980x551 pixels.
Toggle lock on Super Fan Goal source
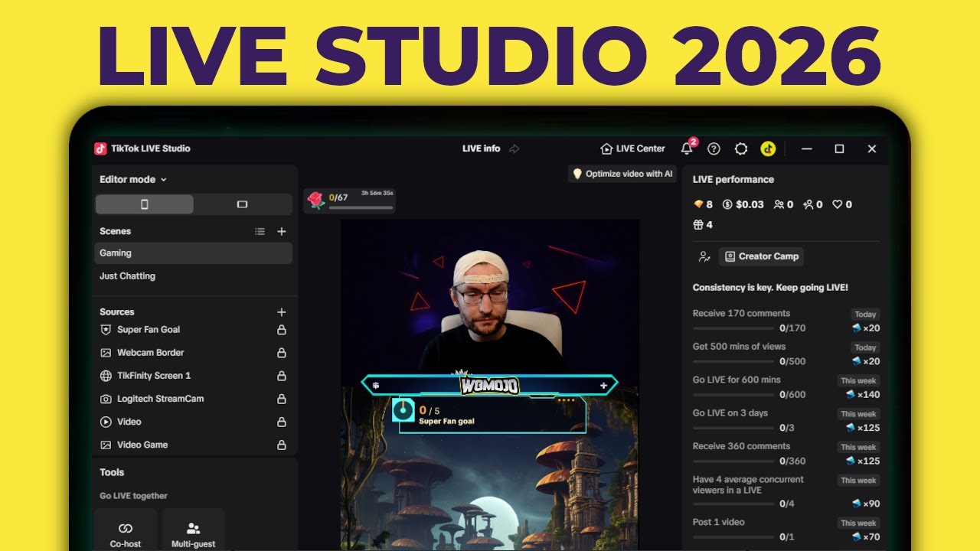[281, 330]
